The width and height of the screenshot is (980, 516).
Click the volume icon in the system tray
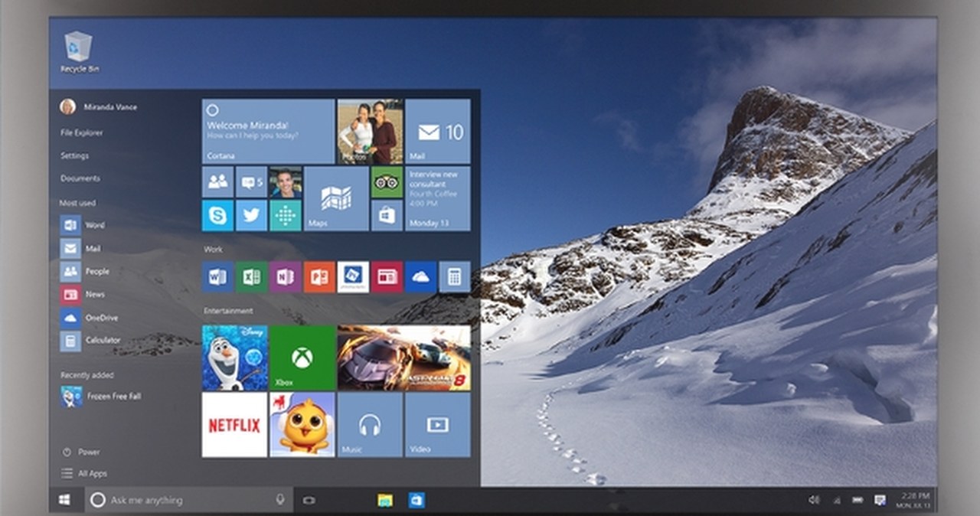coord(813,499)
